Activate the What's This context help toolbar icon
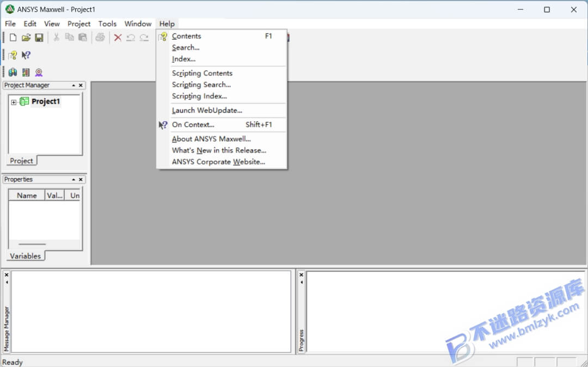 click(26, 55)
